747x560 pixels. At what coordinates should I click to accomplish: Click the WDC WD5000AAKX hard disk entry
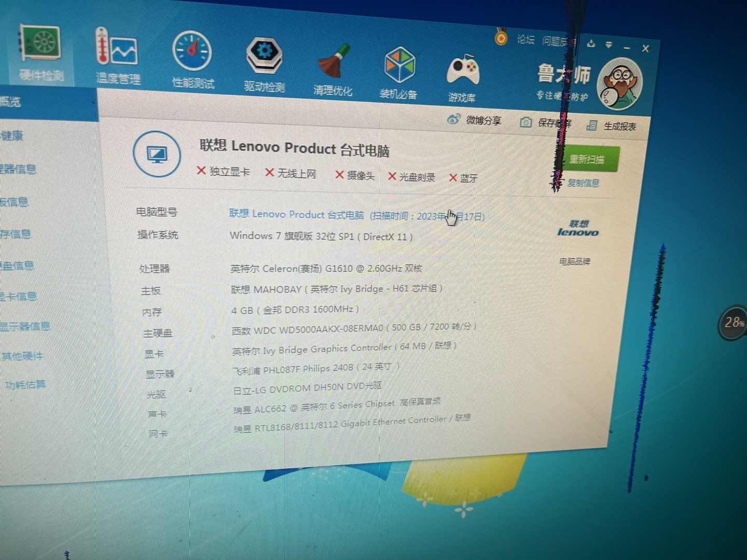(354, 329)
